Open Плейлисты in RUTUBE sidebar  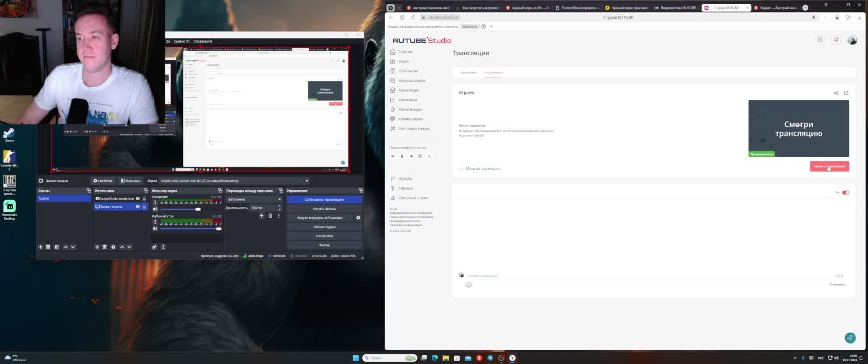[x=408, y=71]
